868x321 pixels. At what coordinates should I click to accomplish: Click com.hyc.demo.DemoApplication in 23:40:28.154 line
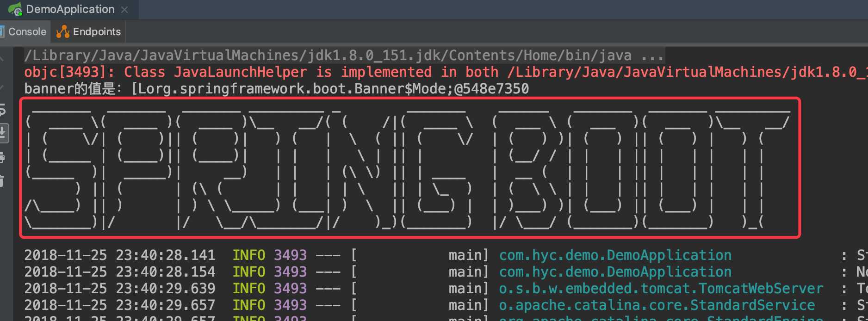click(x=615, y=272)
